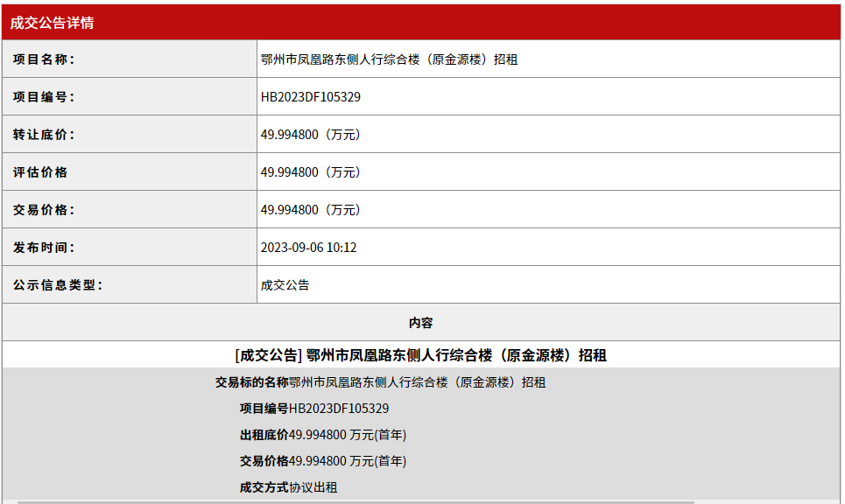Click the 内容 section header

click(x=421, y=323)
